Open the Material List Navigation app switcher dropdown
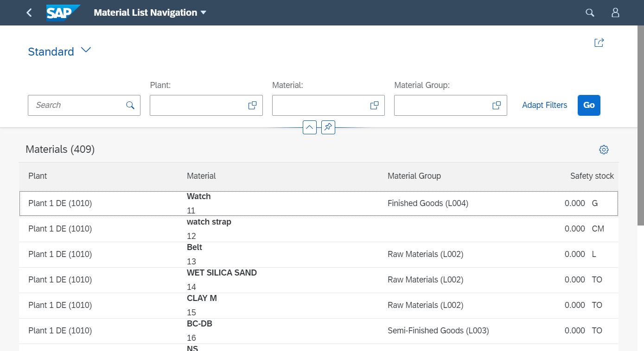Image resolution: width=644 pixels, height=351 pixels. click(x=150, y=13)
